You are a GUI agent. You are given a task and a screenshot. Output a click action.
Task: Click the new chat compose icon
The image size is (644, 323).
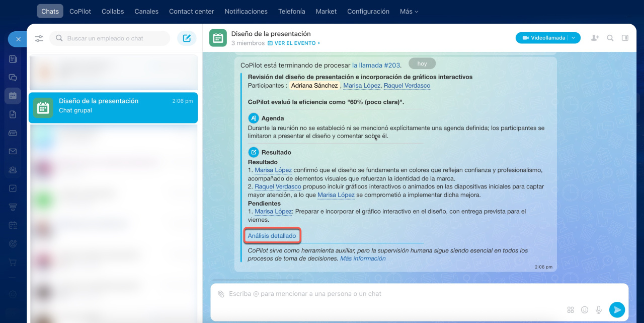[x=187, y=38]
